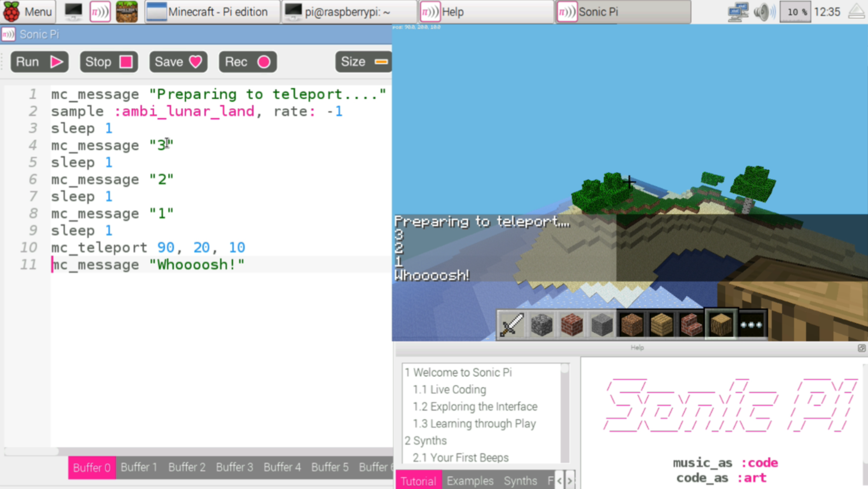
Task: Select Buffer 1 tab
Action: [139, 467]
